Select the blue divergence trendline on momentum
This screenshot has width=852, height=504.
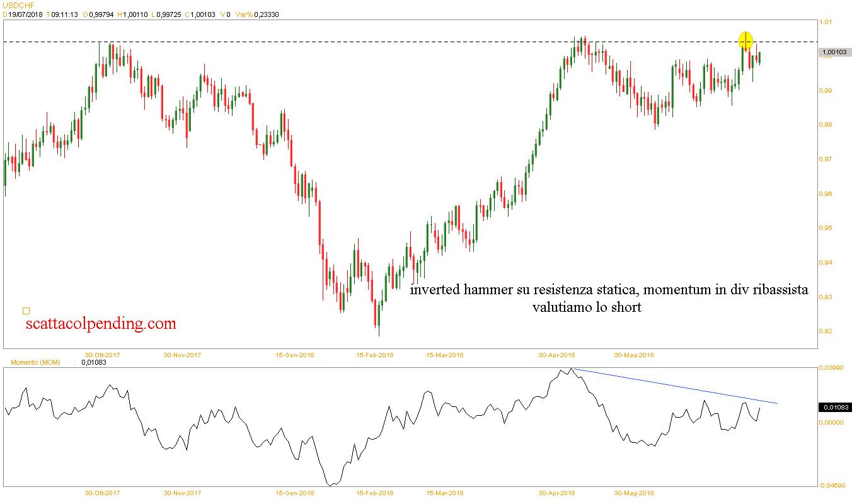674,386
